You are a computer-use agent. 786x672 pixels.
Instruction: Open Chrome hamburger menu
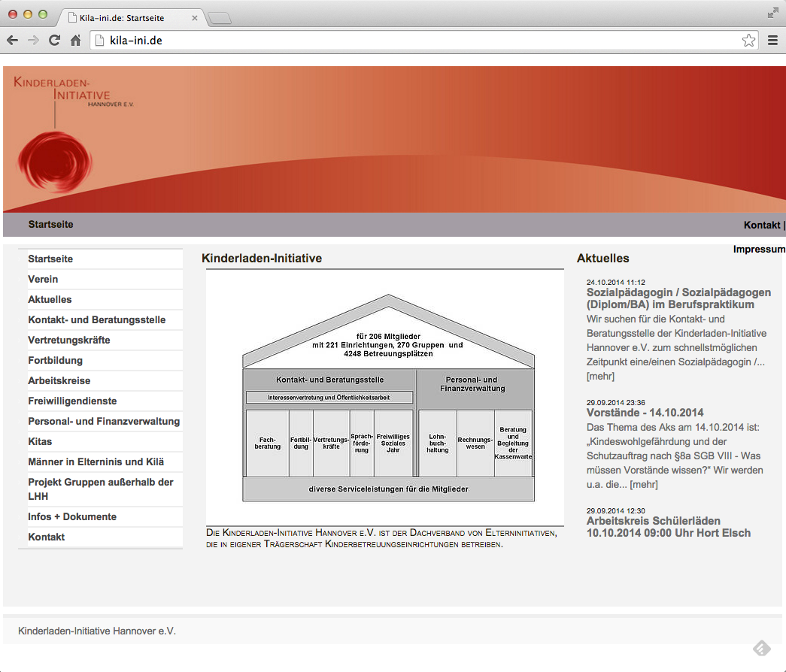tap(772, 41)
